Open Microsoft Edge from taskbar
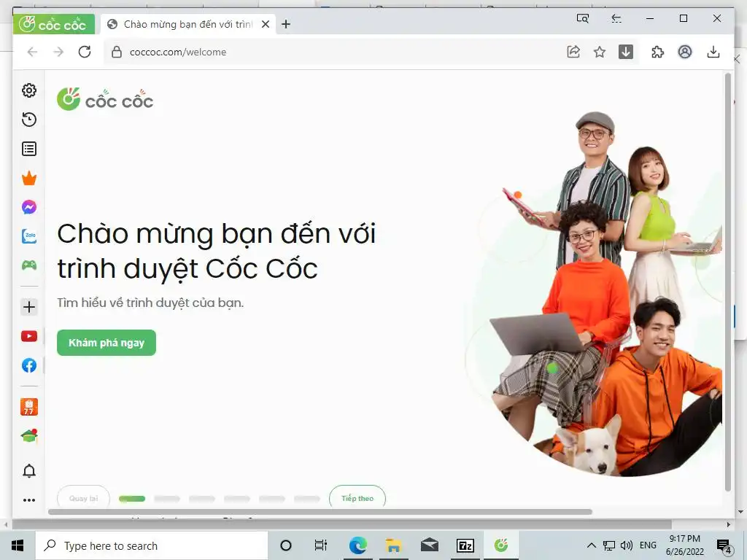 [x=357, y=545]
